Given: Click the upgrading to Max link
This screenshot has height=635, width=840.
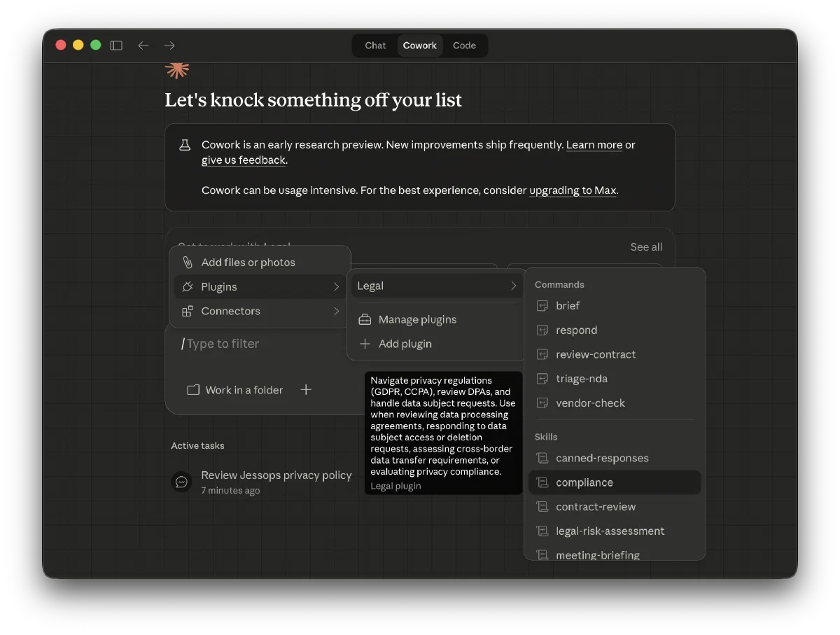Looking at the screenshot, I should pyautogui.click(x=573, y=190).
